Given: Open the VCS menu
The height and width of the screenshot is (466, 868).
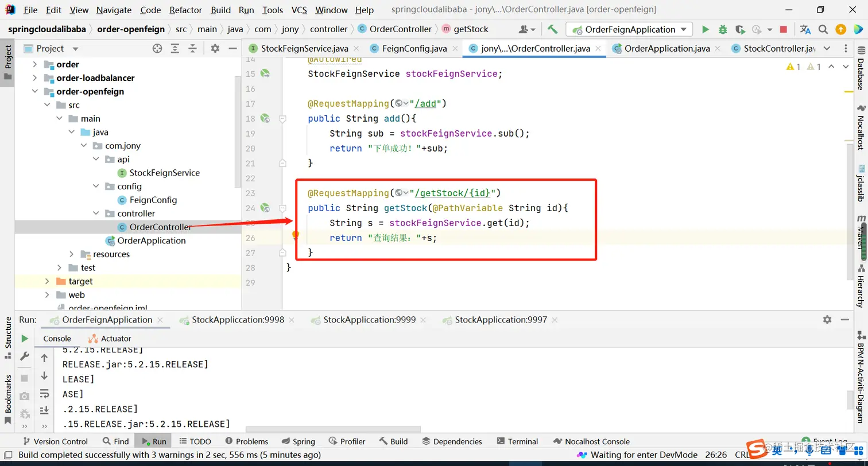Looking at the screenshot, I should pyautogui.click(x=299, y=10).
